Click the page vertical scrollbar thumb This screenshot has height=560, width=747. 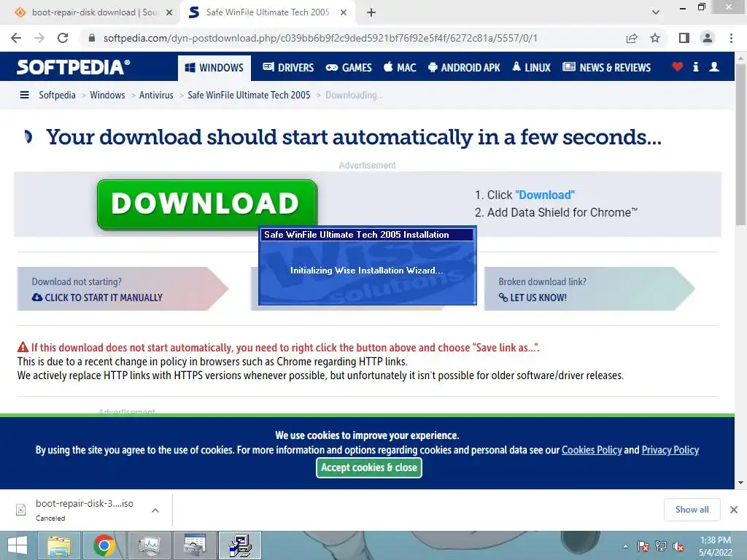pyautogui.click(x=741, y=143)
